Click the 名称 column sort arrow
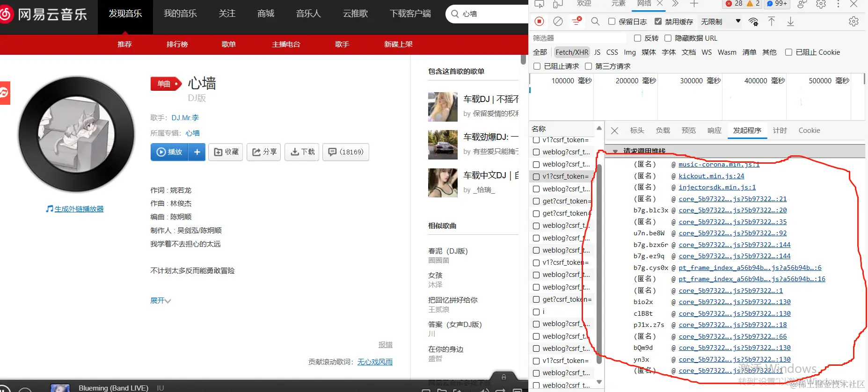 [598, 128]
